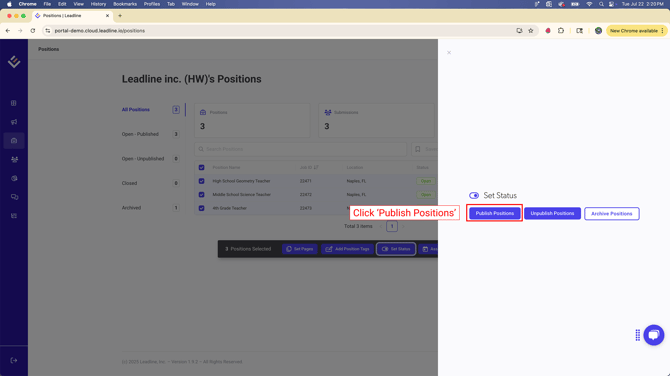
Task: Click New Chrome available update button
Action: 634,31
